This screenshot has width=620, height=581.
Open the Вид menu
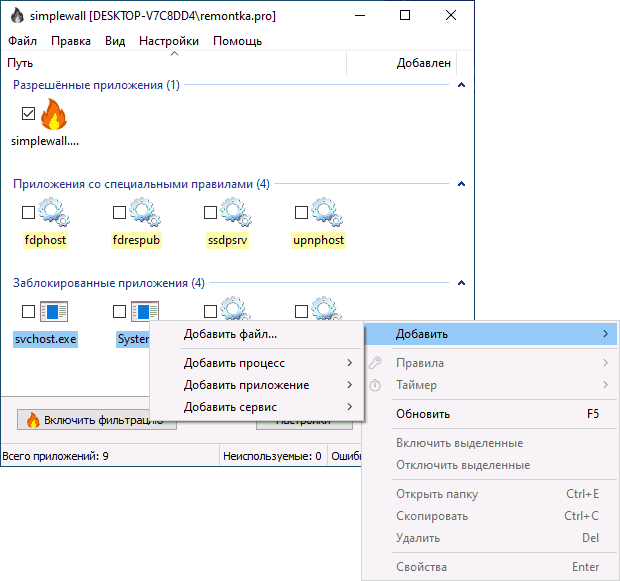115,41
